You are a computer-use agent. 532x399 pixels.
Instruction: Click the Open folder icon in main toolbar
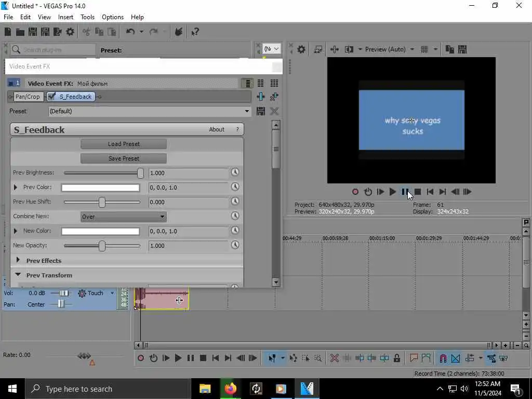tap(20, 32)
